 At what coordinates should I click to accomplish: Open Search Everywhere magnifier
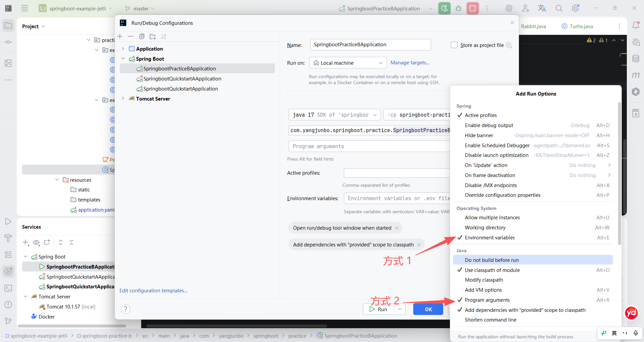click(x=559, y=8)
